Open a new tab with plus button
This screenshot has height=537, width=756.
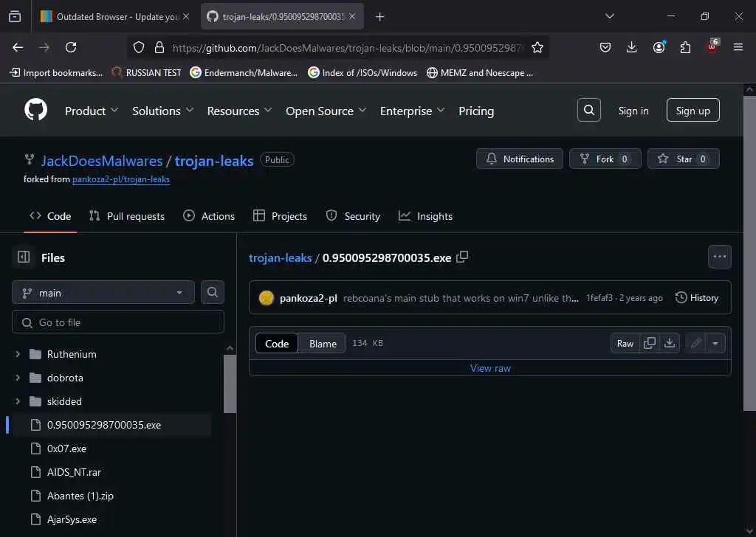[380, 17]
